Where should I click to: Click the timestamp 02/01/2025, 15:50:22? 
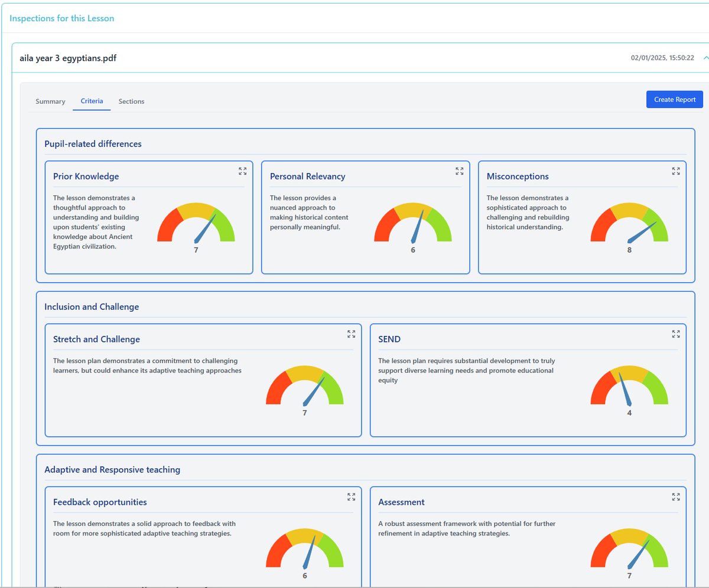[662, 58]
